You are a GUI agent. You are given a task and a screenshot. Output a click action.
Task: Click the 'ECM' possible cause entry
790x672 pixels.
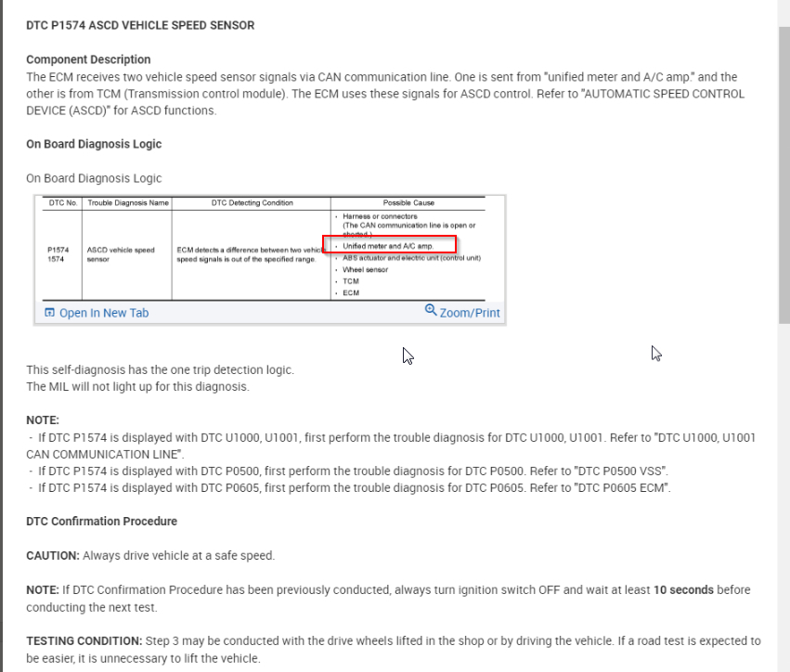(x=351, y=293)
